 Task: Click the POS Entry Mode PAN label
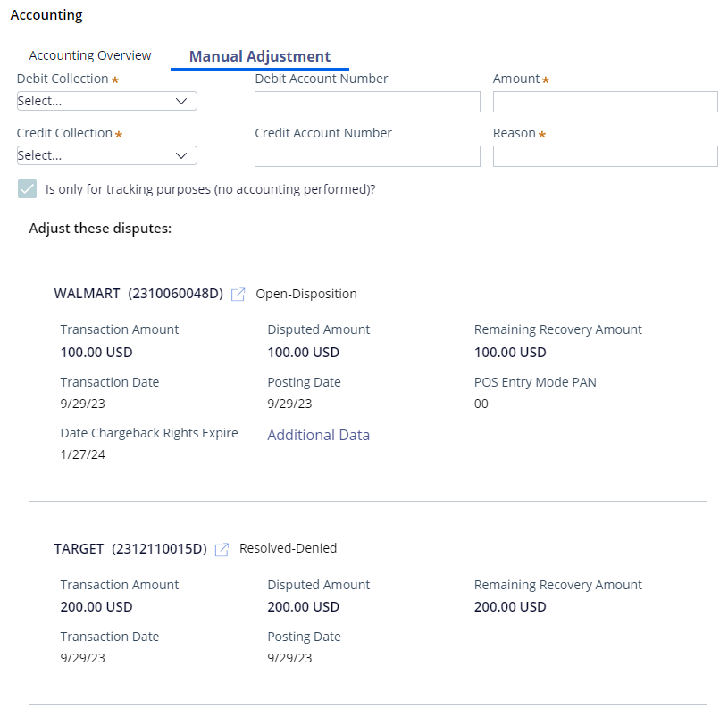pyautogui.click(x=535, y=382)
